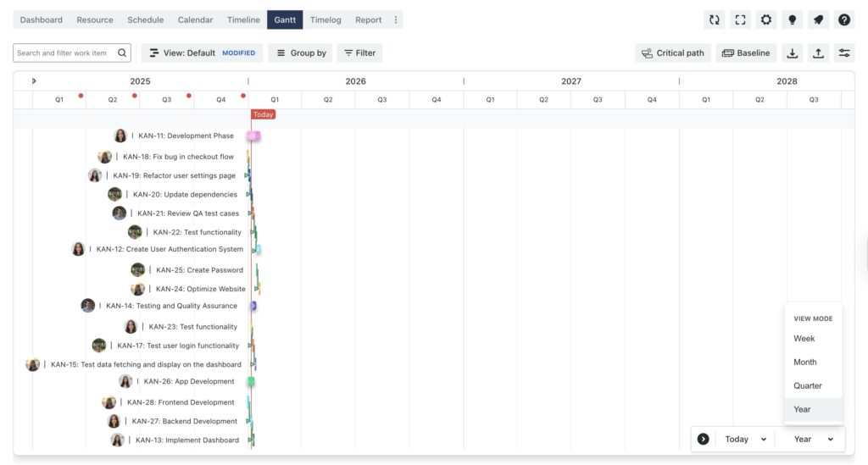Open KAN-22: Test functionality label

(x=197, y=232)
